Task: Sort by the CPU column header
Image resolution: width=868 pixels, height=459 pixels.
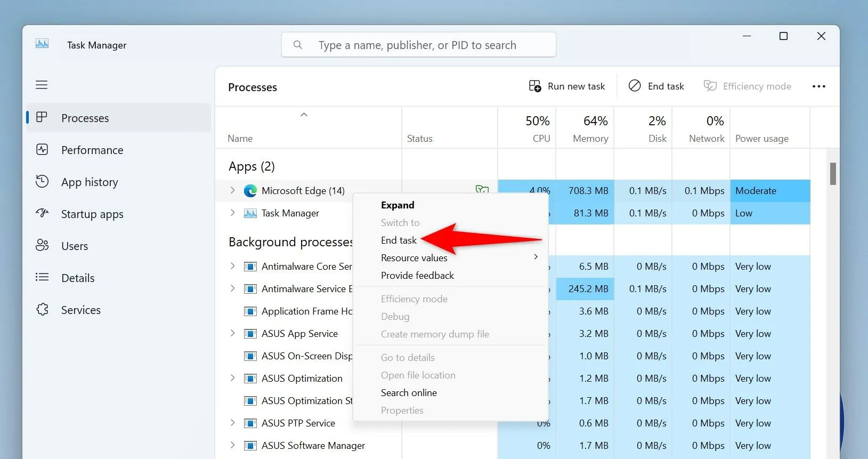Action: point(526,128)
